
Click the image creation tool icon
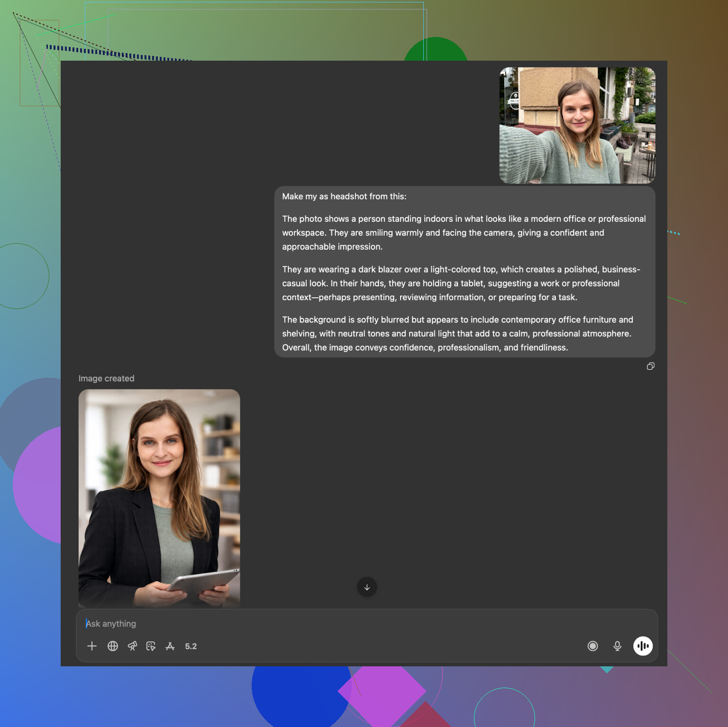(151, 646)
